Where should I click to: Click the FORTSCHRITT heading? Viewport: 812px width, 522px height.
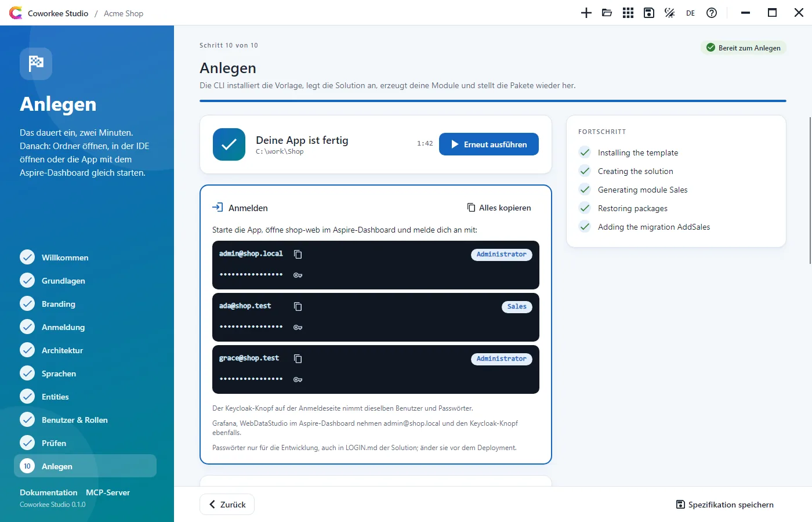(x=602, y=132)
